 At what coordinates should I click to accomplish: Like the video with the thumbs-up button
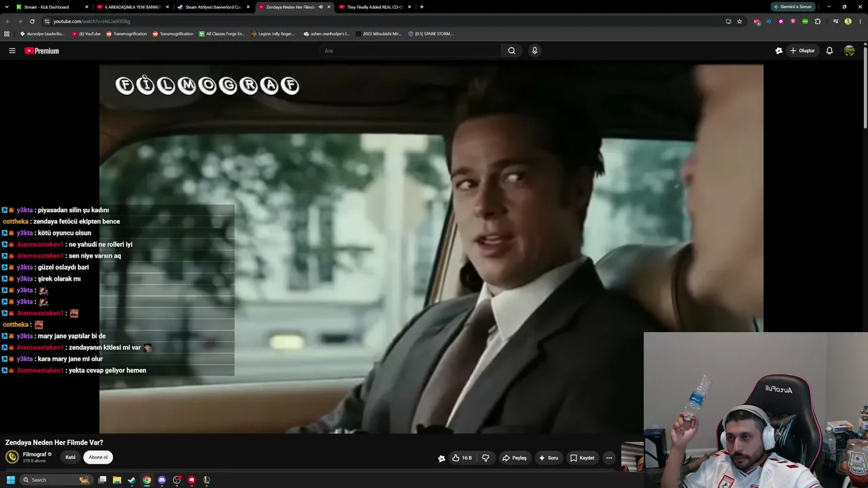tap(462, 458)
